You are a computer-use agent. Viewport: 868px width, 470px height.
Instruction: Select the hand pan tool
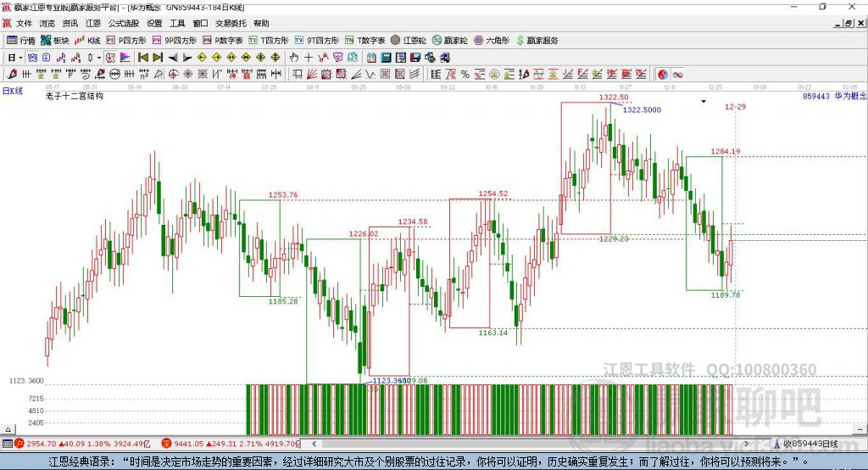(x=294, y=58)
